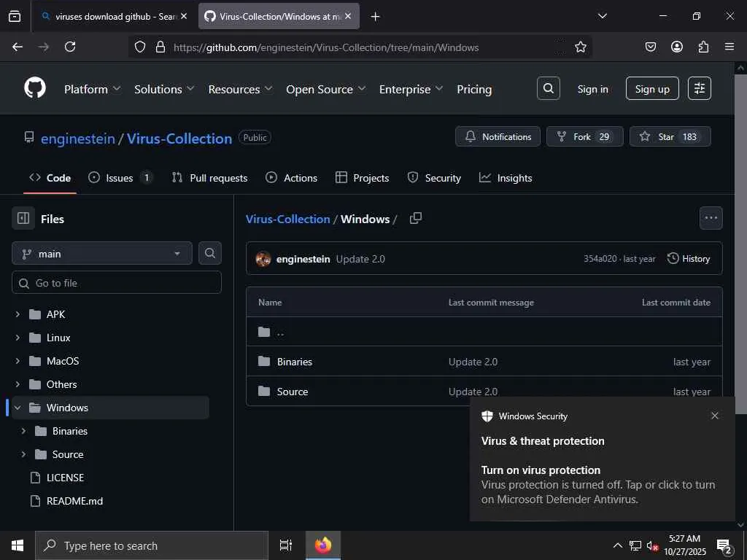Switch to the Projects tab
747x560 pixels.
(x=362, y=178)
